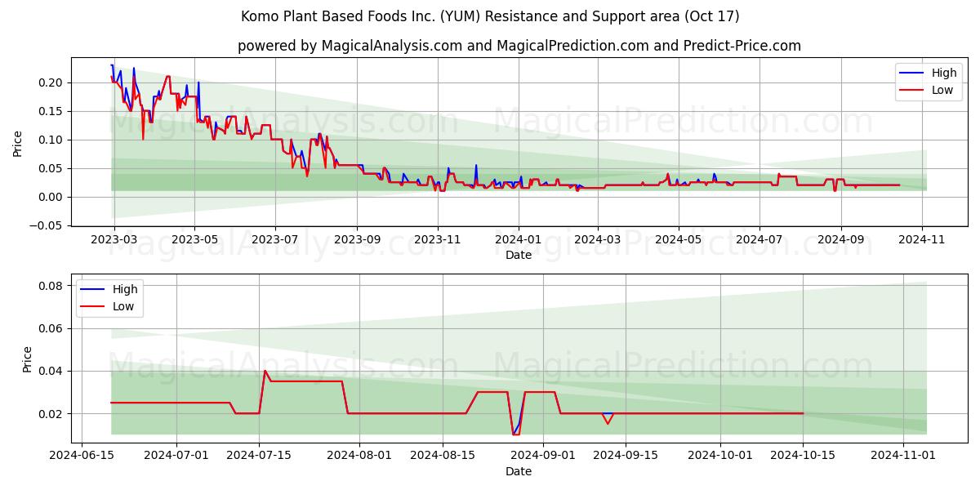
Task: Click the 2023-05 date tick label
Action: tap(194, 240)
